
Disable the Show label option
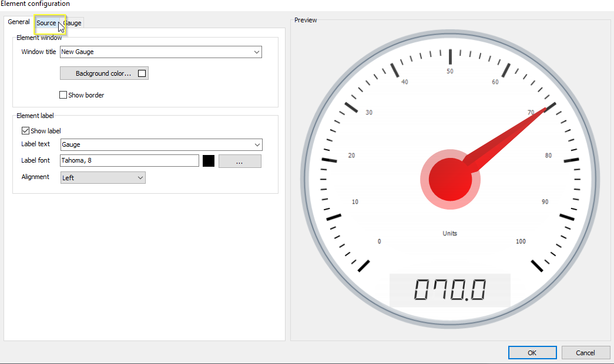[26, 130]
